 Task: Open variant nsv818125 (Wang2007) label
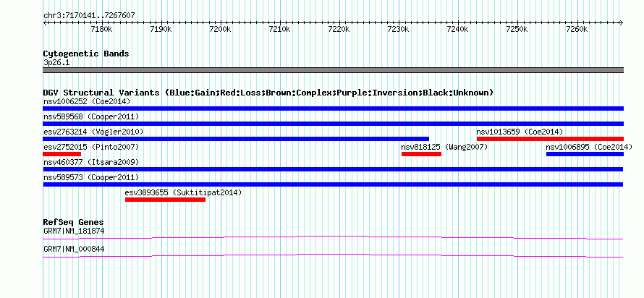pyautogui.click(x=444, y=147)
